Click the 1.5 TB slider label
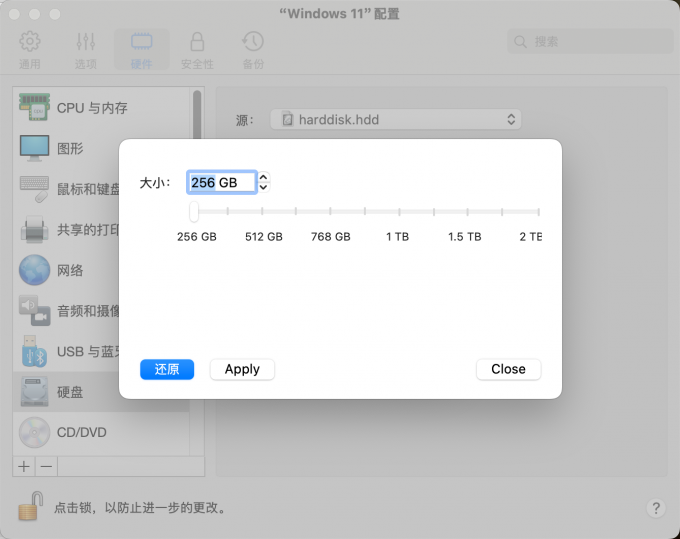 (x=464, y=237)
